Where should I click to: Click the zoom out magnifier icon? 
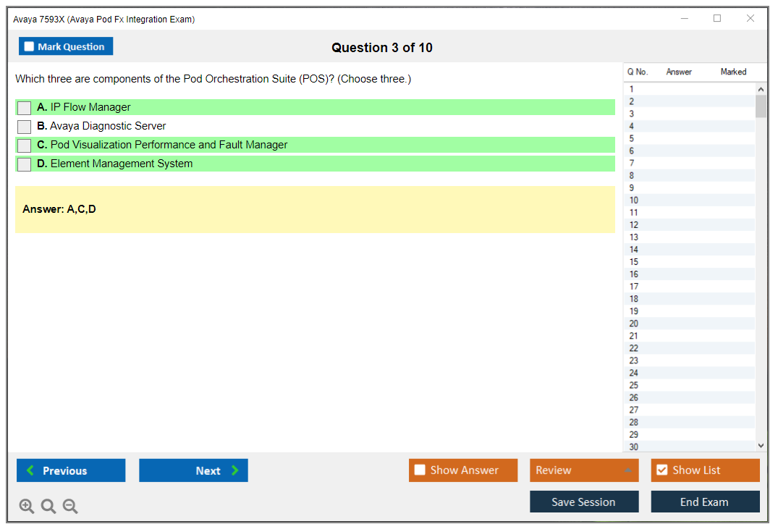tap(70, 507)
